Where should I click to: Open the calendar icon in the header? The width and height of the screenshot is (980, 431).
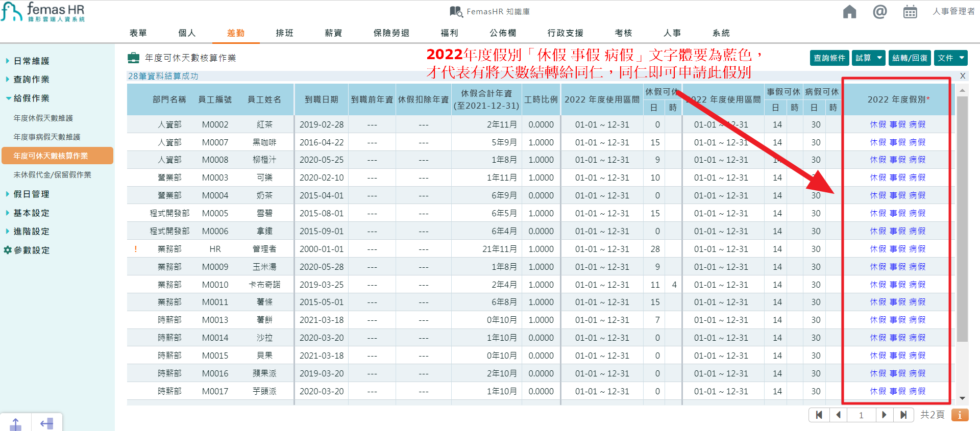(910, 12)
